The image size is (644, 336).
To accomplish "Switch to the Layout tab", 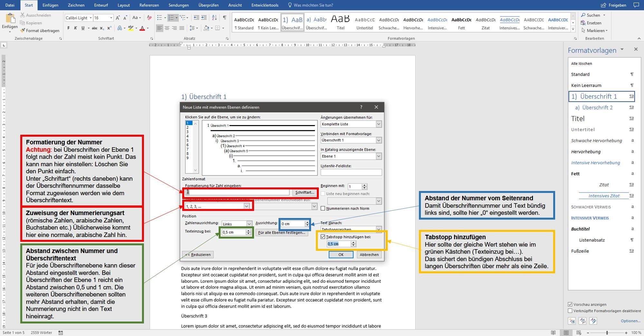I will click(124, 5).
